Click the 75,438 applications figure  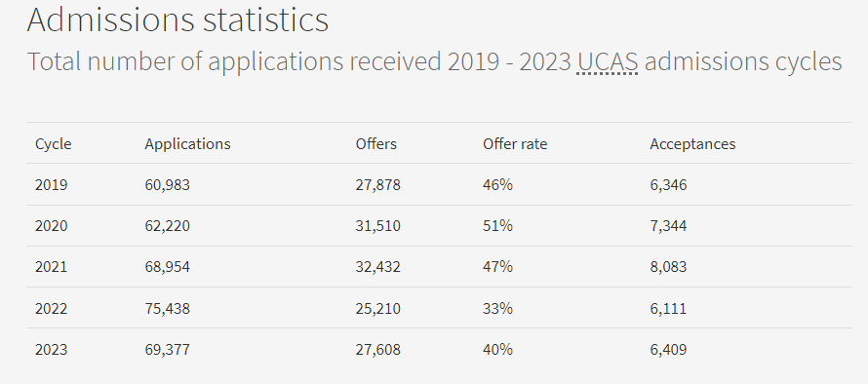[167, 308]
